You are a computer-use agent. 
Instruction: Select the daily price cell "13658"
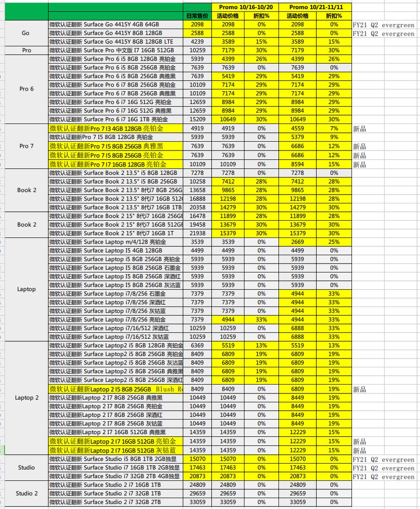pos(197,190)
